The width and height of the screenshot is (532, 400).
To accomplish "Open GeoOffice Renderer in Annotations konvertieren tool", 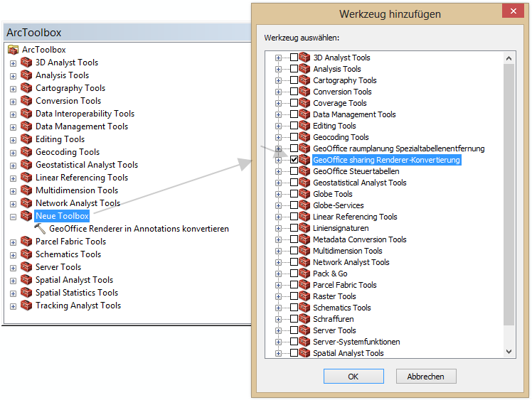I will tap(139, 229).
